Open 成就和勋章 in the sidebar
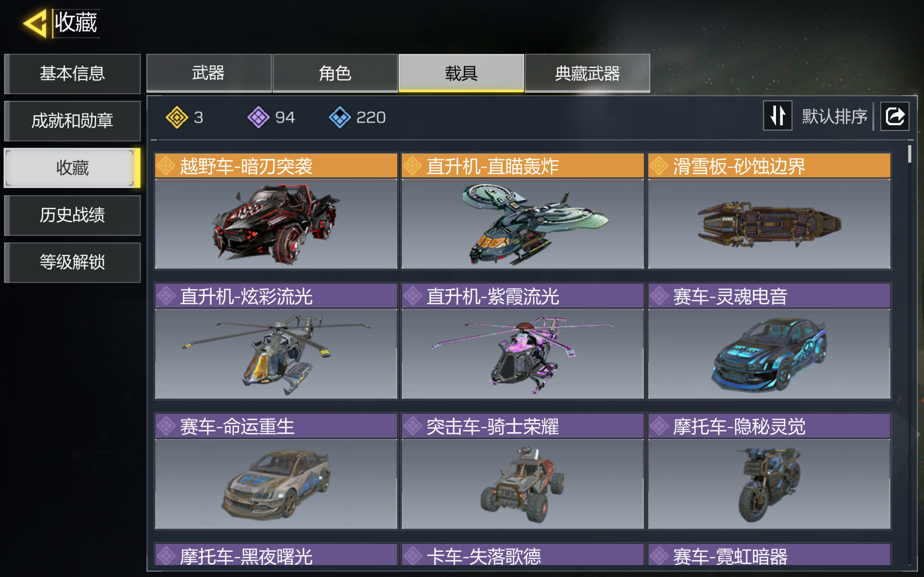Screen dimensions: 924x577 coord(72,121)
